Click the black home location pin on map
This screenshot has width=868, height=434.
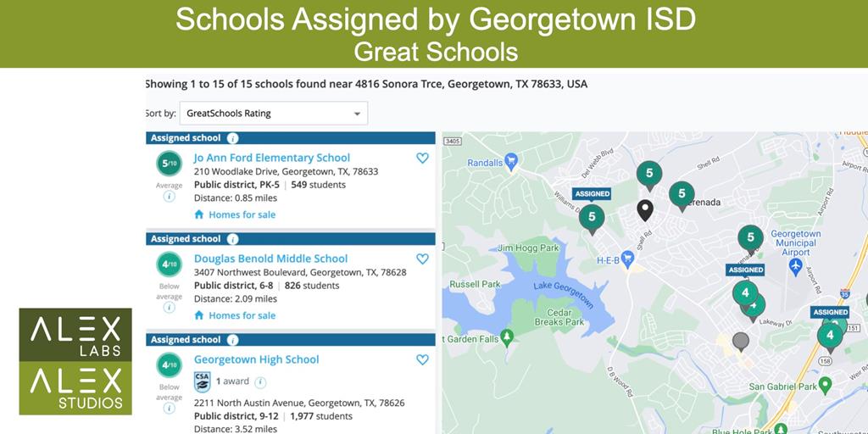(645, 210)
